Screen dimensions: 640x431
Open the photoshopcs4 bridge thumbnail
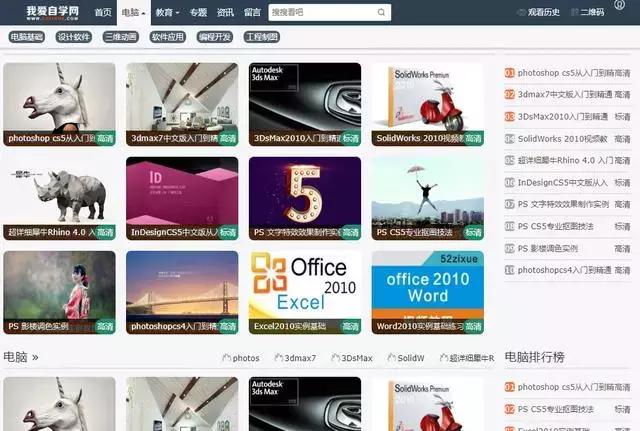pyautogui.click(x=182, y=292)
